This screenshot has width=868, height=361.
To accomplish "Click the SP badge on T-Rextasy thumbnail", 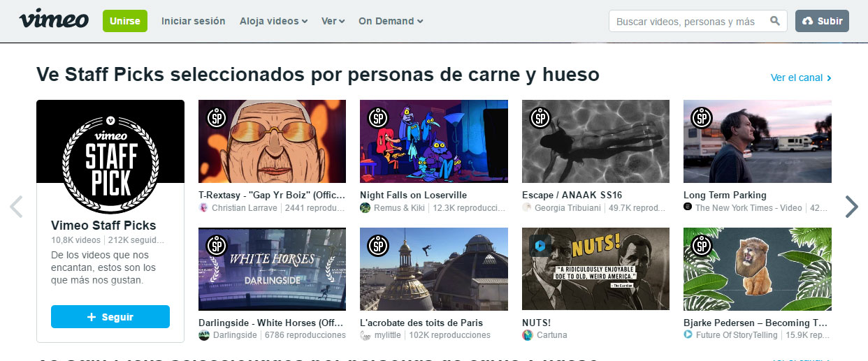I will tap(217, 117).
